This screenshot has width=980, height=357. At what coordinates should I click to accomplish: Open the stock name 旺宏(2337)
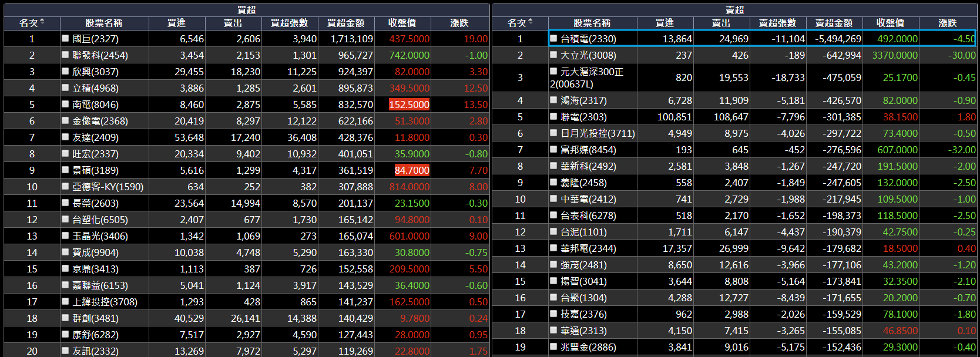click(x=95, y=154)
